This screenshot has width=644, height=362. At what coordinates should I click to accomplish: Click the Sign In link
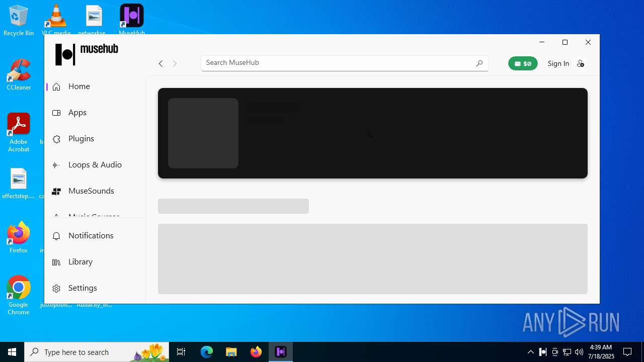[x=558, y=63]
